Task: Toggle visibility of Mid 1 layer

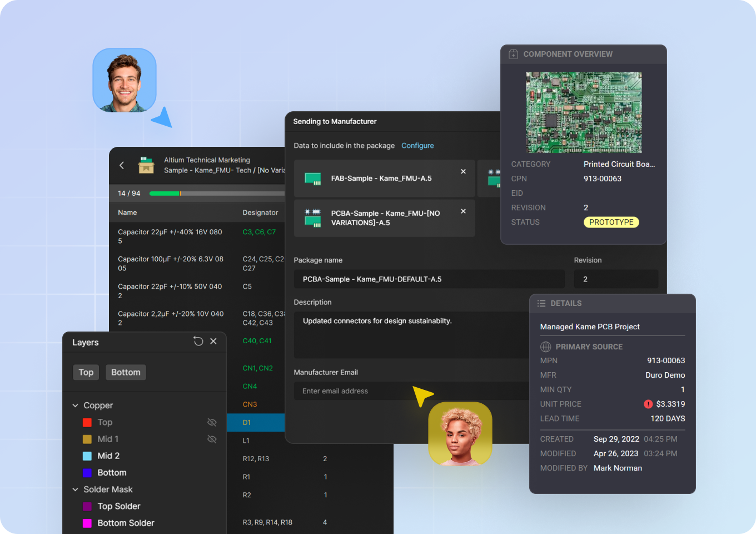Action: click(x=212, y=439)
